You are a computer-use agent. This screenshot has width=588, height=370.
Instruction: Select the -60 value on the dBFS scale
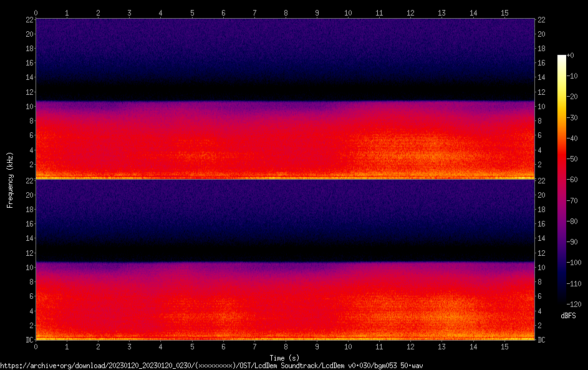(570, 178)
